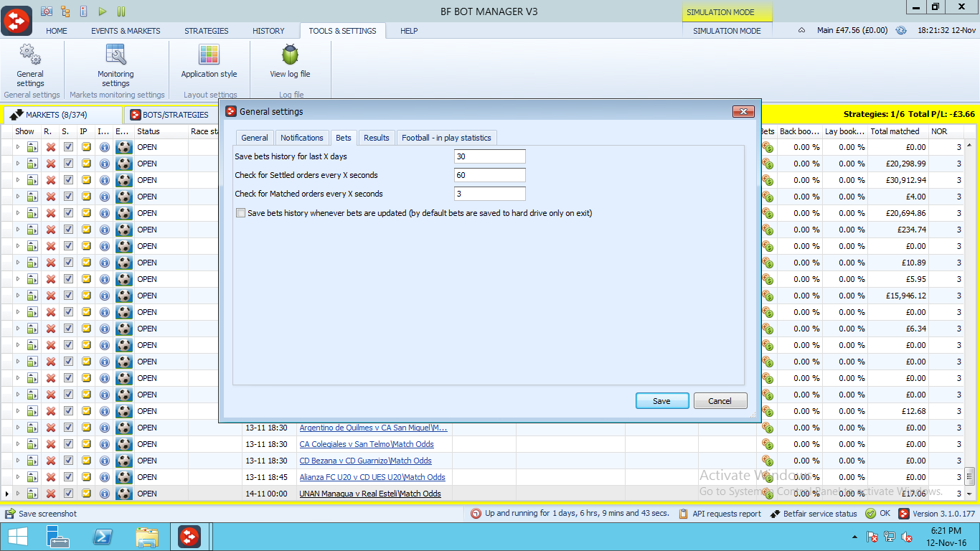
Task: Cancel the General settings dialog
Action: coord(720,401)
